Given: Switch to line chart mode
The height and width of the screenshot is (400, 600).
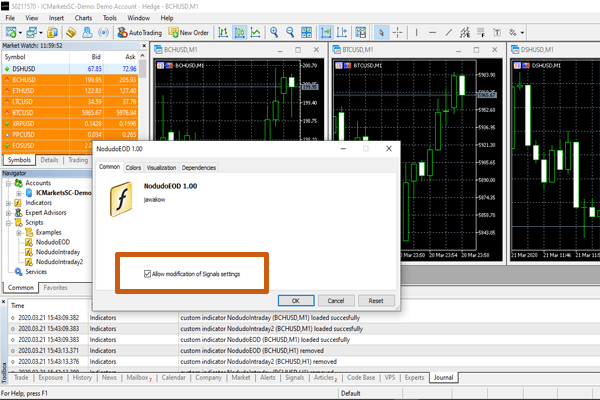Looking at the screenshot, I should pos(256,33).
